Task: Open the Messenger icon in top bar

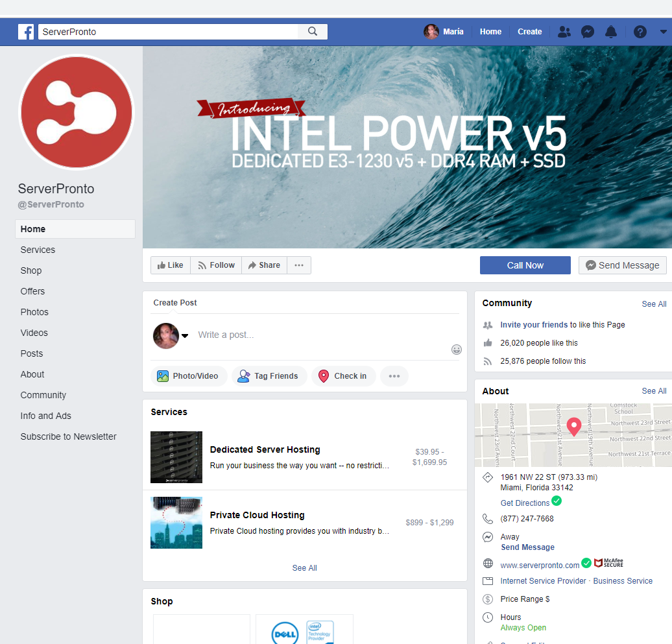Action: click(x=588, y=32)
